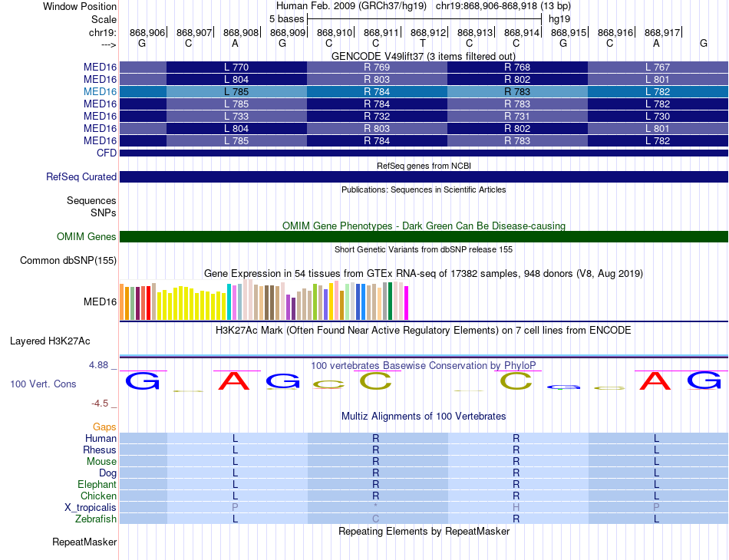729x560 pixels.
Task: Click the RefSeq Curated dark blue bar
Action: (424, 176)
